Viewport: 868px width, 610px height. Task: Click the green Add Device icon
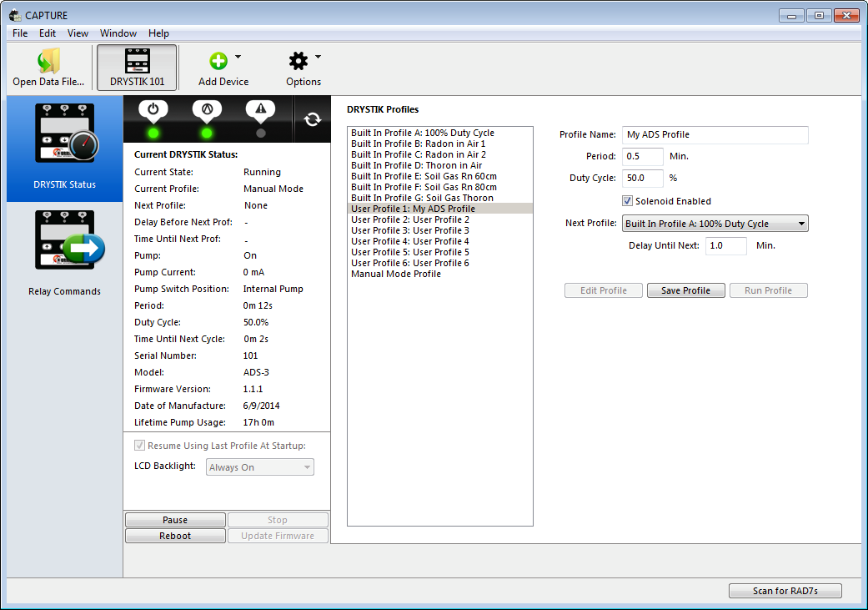point(218,61)
